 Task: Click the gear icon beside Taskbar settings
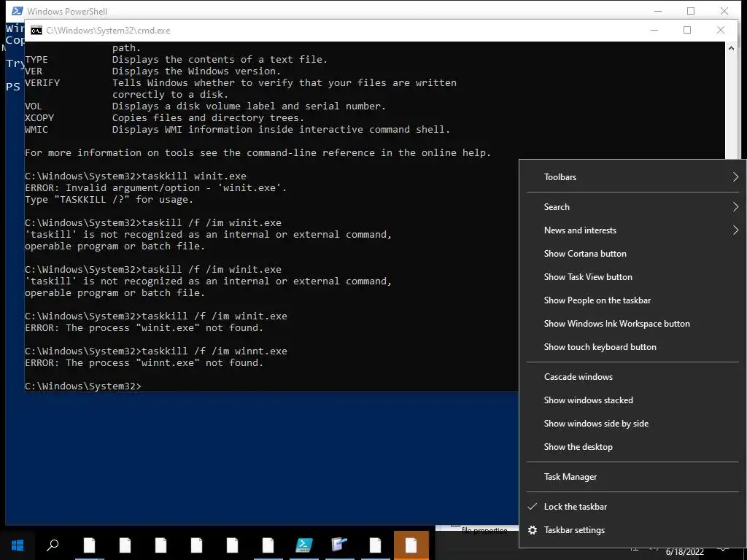click(x=533, y=530)
